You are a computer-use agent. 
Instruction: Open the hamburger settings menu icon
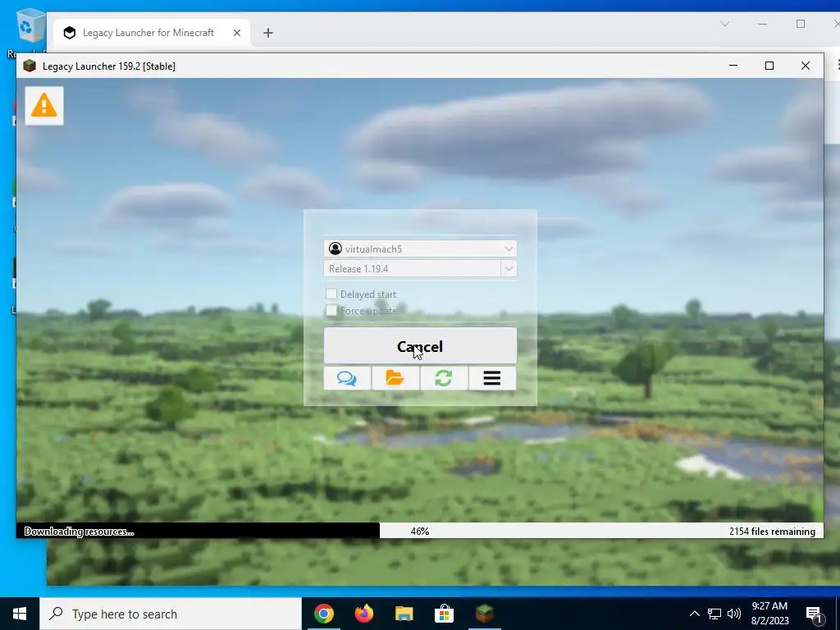492,378
